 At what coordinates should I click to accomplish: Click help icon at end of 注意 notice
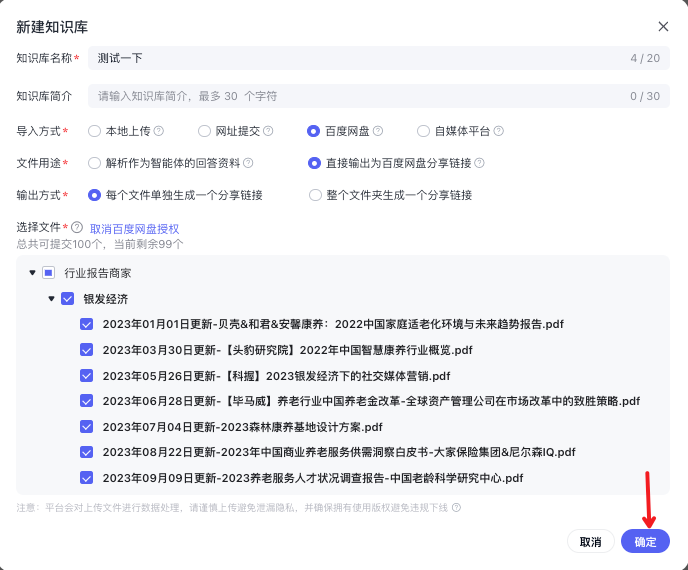[456, 508]
